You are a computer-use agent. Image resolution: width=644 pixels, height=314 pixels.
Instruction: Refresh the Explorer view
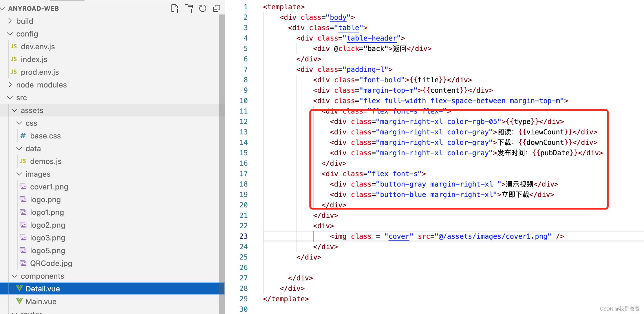pyautogui.click(x=202, y=8)
